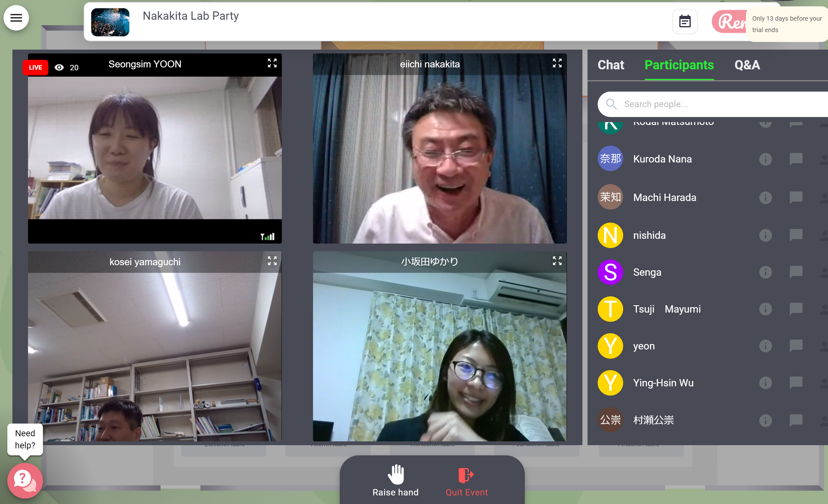Viewport: 828px width, 504px height.
Task: Expand Seongsim YOON video to fullscreen
Action: [272, 63]
